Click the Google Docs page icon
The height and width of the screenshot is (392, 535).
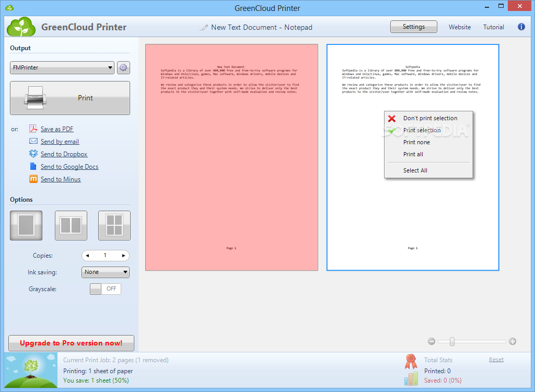tap(33, 166)
